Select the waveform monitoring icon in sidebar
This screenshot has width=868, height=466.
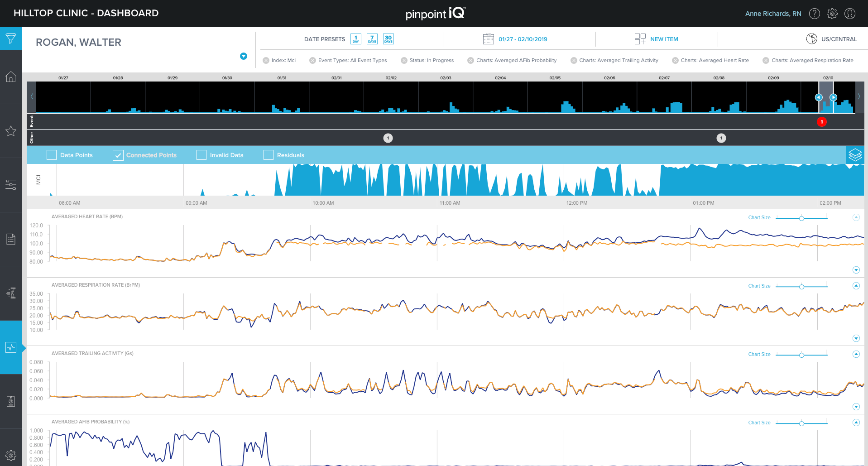[x=12, y=347]
